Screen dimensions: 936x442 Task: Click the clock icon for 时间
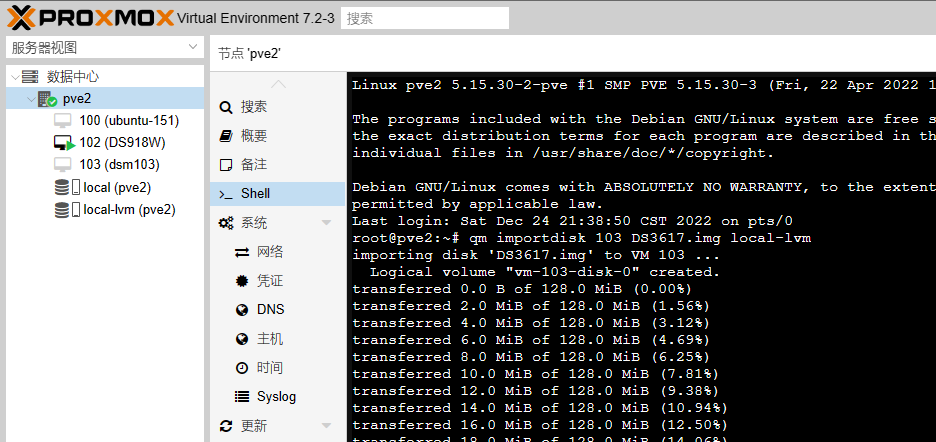coord(242,368)
